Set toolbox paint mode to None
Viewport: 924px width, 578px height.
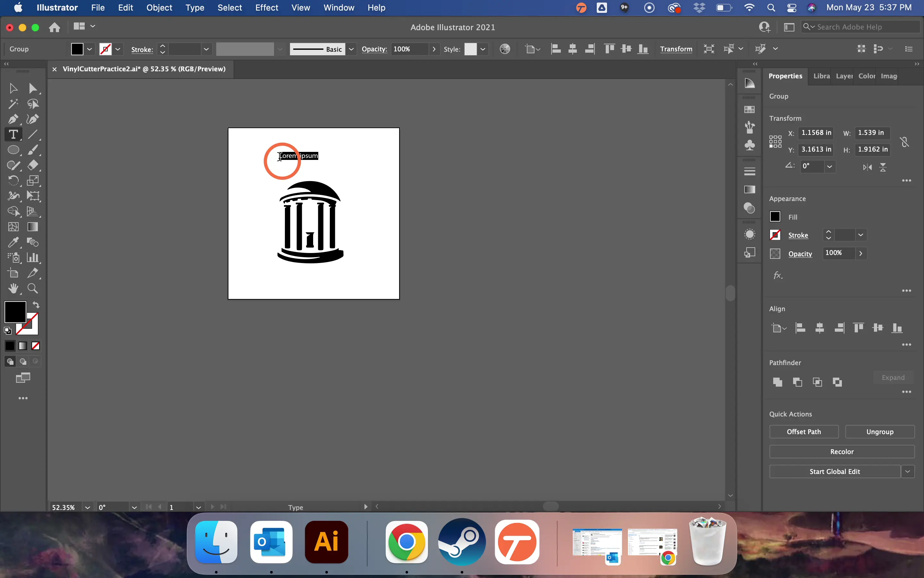point(36,346)
